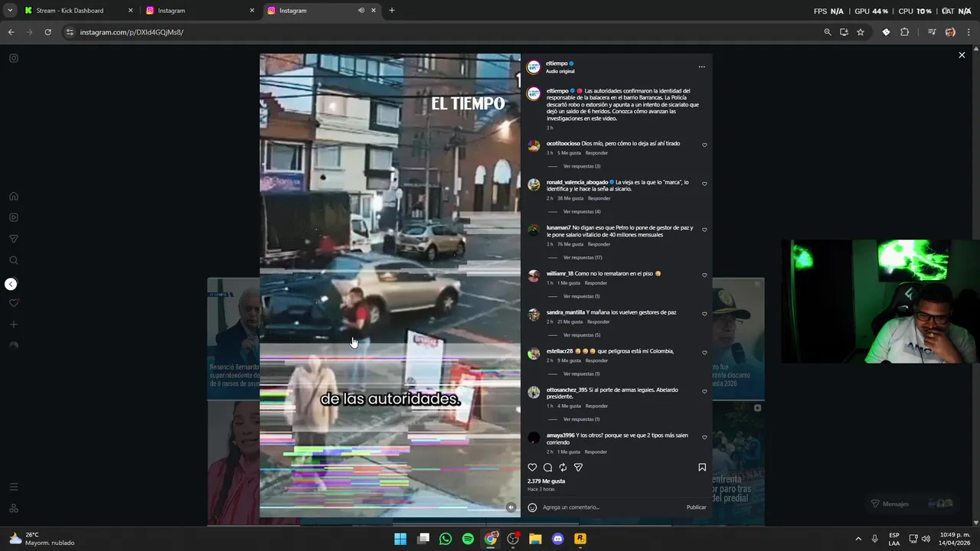Screen dimensions: 980x551
Task: Like the post with the heart icon
Action: (532, 468)
